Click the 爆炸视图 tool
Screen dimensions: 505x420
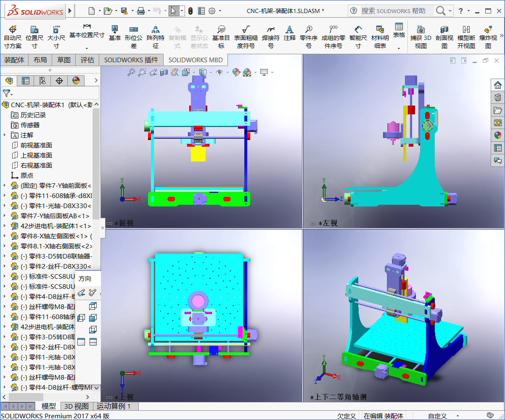coord(488,37)
